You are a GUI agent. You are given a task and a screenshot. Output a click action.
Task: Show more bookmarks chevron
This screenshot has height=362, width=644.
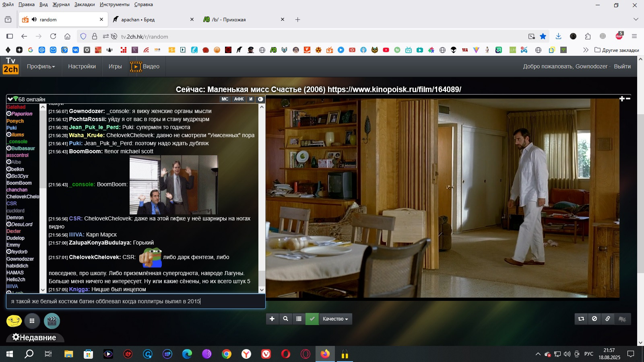(586, 50)
